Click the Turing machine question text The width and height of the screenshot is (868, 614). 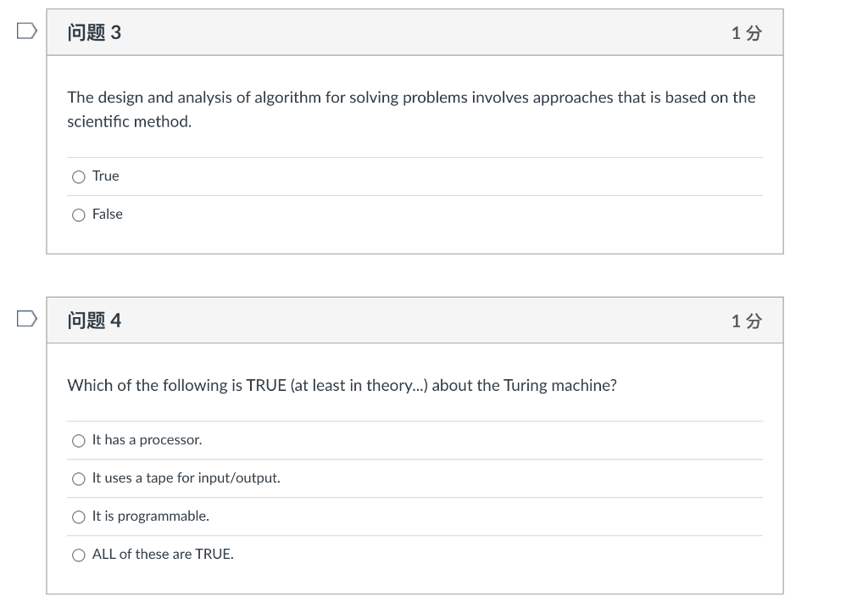coord(342,385)
